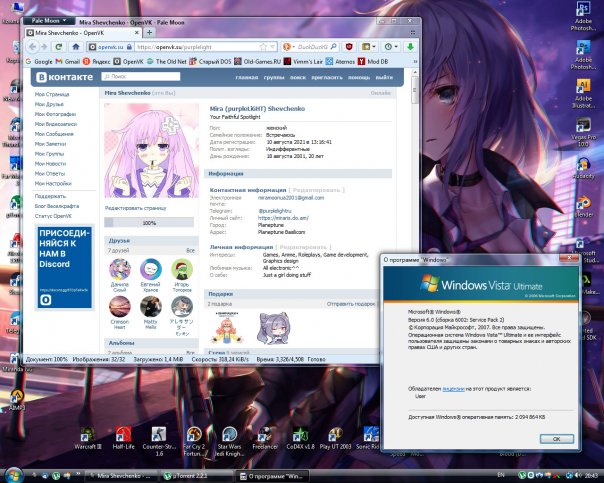The image size is (604, 483).
Task: Click the browser Back arrow button
Action: point(32,47)
